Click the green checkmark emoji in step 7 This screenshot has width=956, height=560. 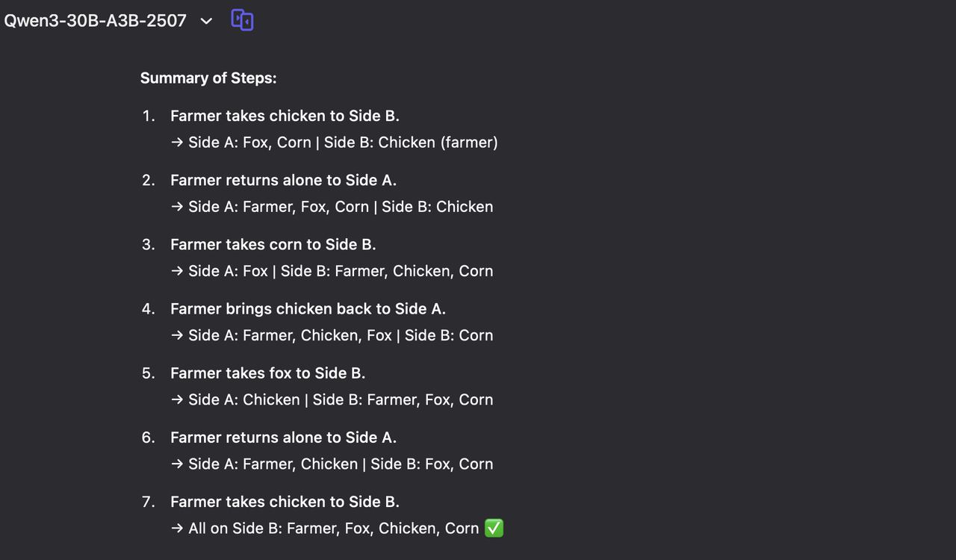[494, 528]
